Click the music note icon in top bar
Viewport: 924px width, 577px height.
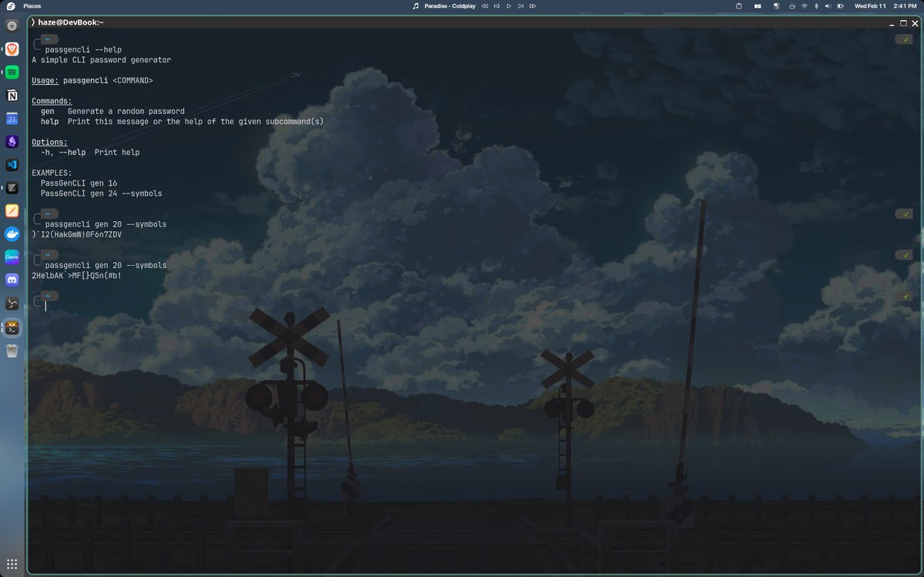[x=416, y=5]
